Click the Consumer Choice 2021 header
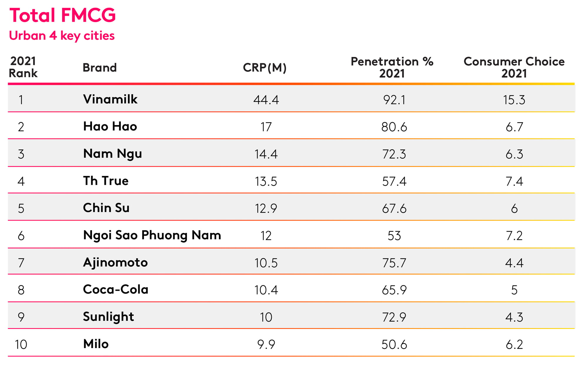This screenshot has height=373, width=588. (x=514, y=67)
